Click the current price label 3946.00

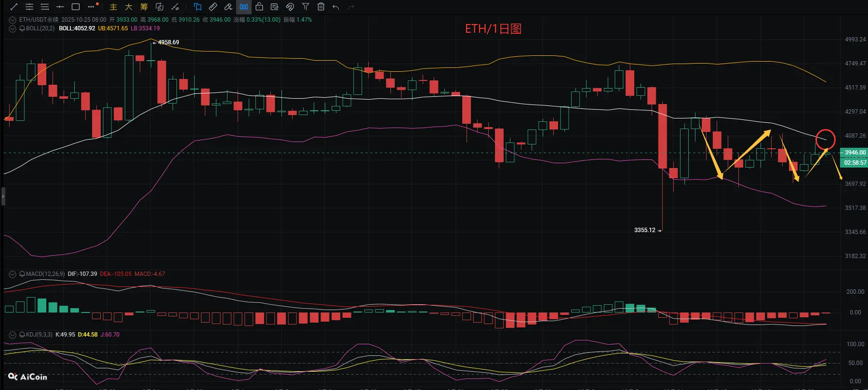pyautogui.click(x=855, y=153)
